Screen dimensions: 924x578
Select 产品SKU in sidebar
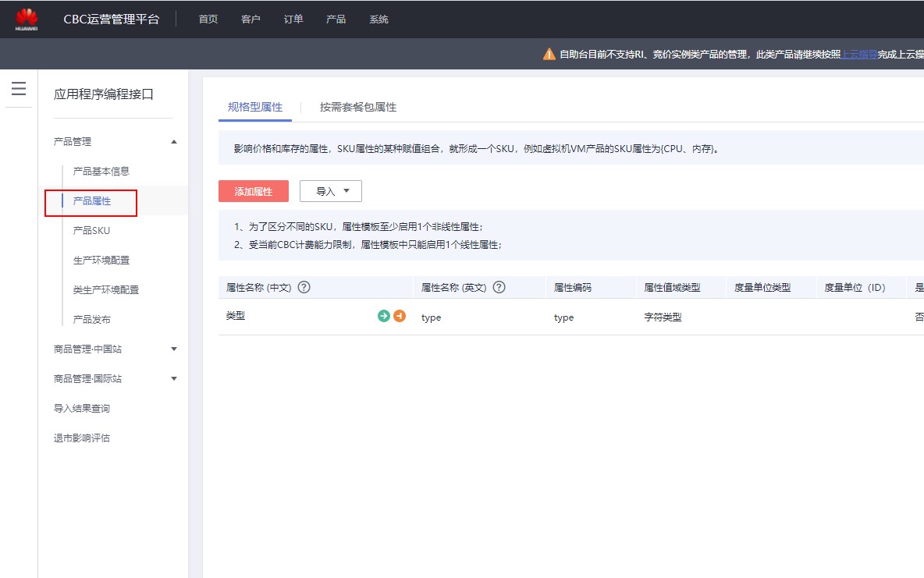(91, 230)
